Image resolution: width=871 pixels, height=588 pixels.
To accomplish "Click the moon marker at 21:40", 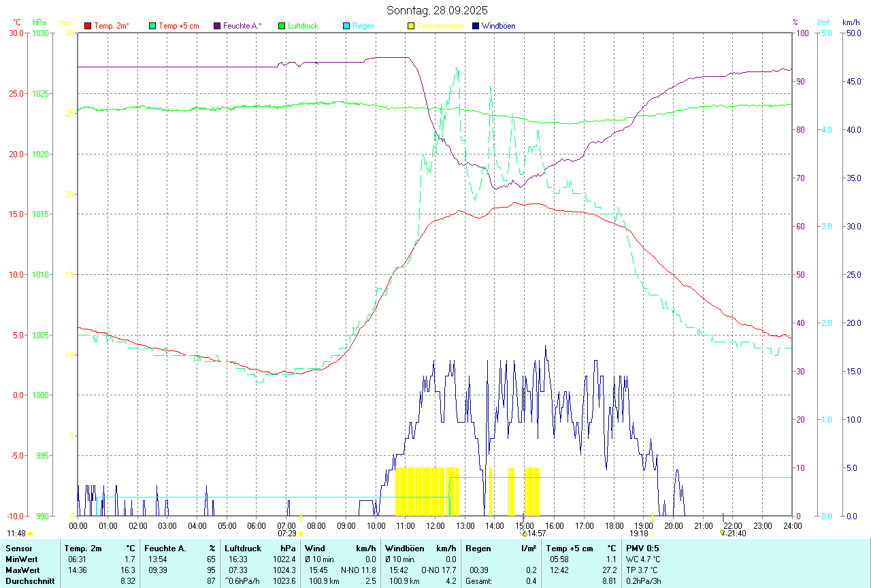I will (723, 533).
